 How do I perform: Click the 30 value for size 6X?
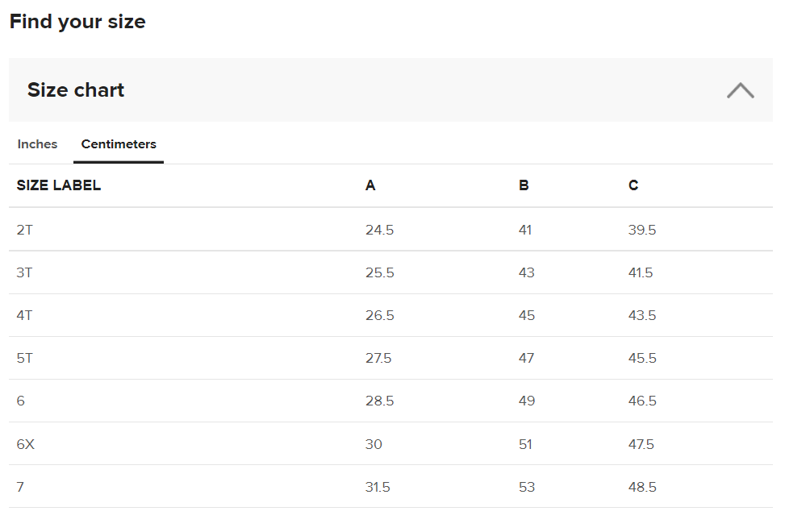374,444
